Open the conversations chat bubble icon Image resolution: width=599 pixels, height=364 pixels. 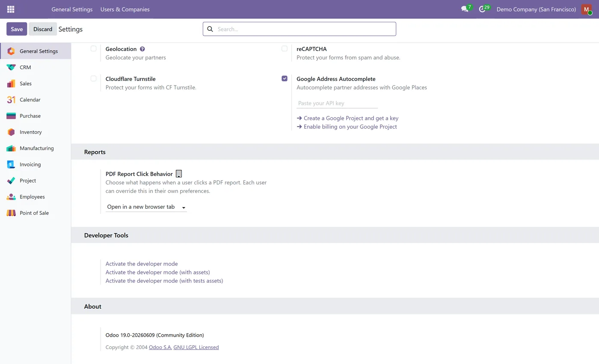pyautogui.click(x=465, y=9)
